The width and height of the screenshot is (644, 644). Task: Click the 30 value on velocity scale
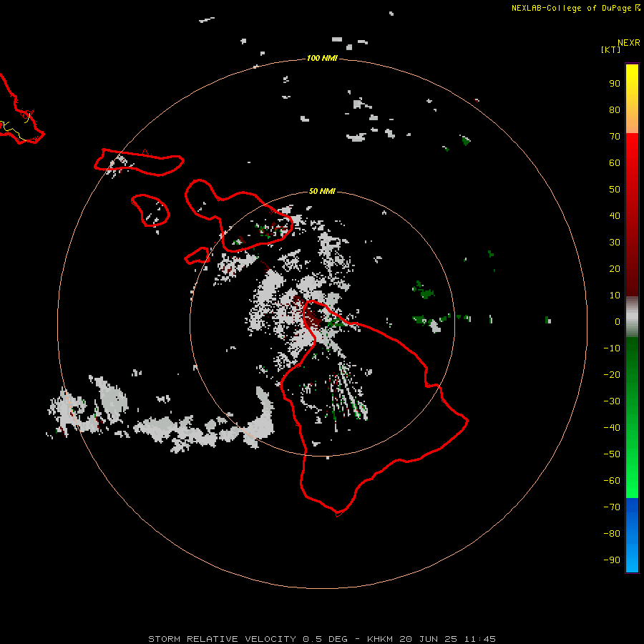(x=615, y=243)
